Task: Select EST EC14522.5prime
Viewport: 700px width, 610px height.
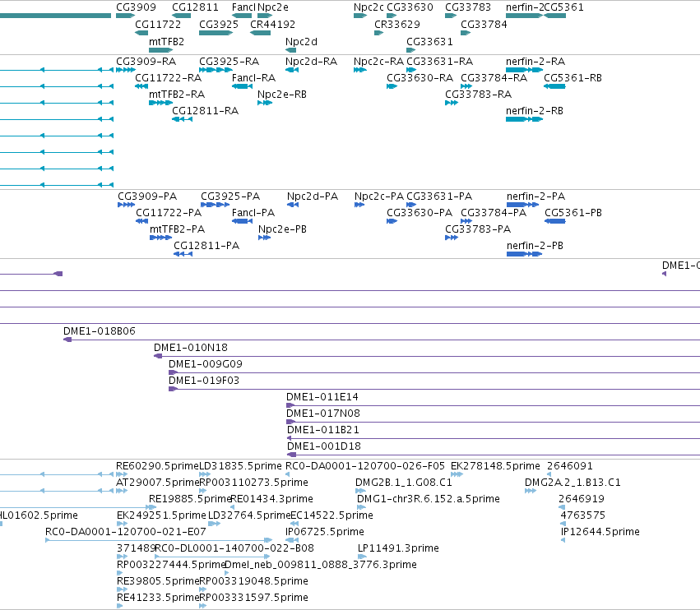Action: (294, 524)
